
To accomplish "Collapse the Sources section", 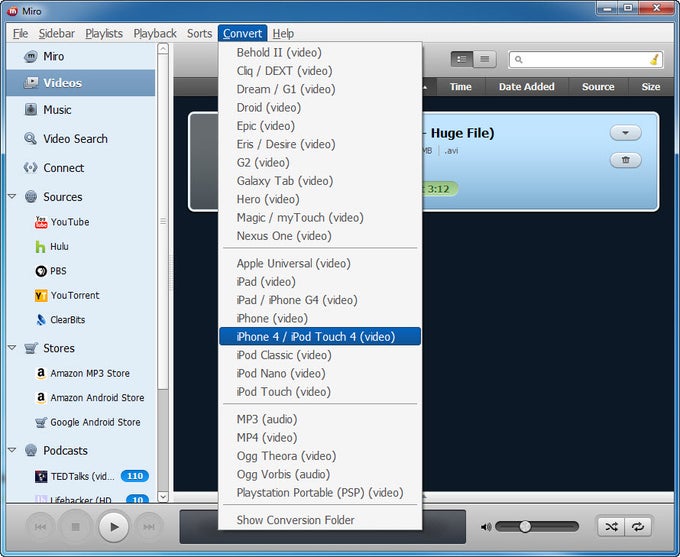I will (x=12, y=197).
